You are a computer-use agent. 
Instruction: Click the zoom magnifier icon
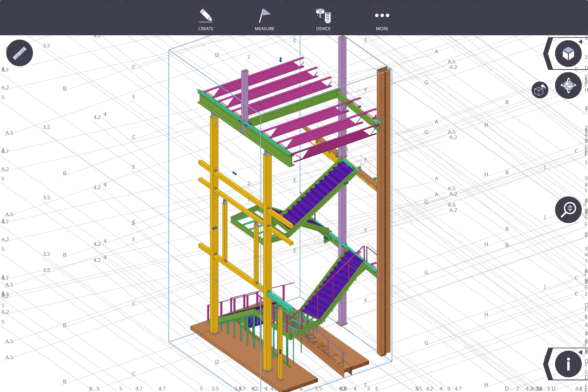click(569, 210)
